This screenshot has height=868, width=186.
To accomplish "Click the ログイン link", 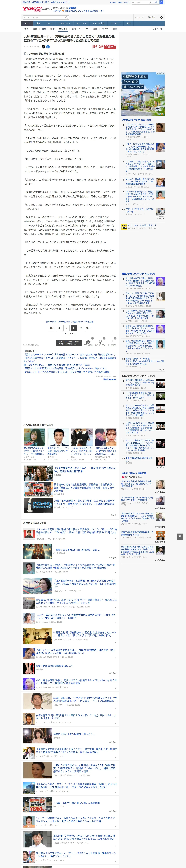I will pyautogui.click(x=57, y=11).
